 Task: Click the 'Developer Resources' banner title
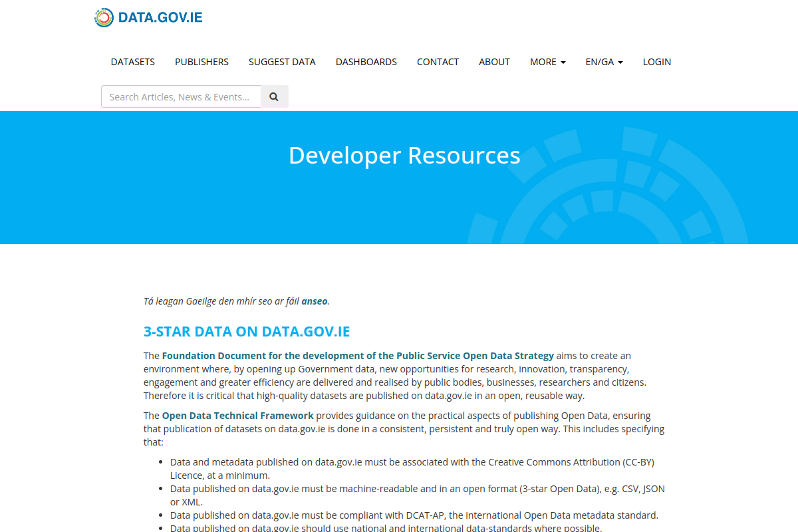404,155
